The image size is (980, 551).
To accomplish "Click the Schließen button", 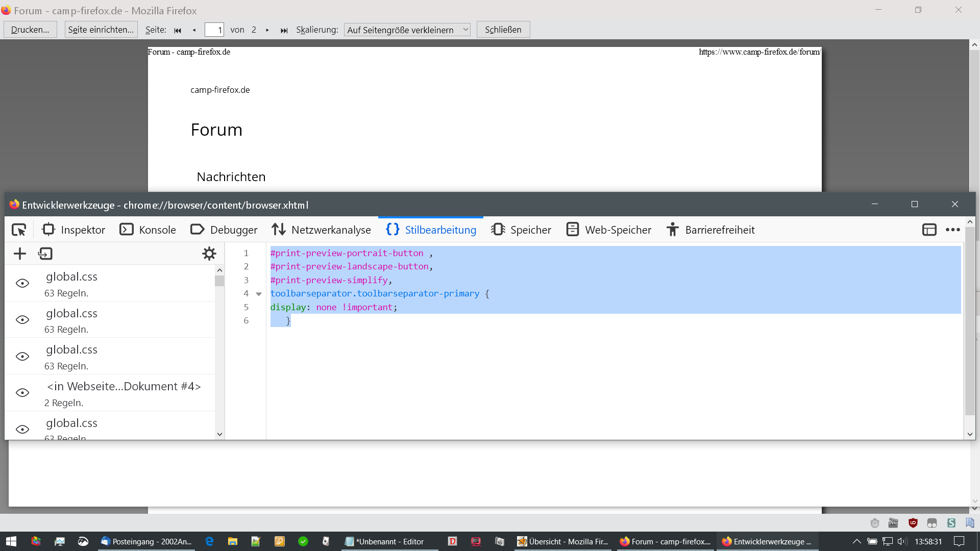I will (503, 30).
